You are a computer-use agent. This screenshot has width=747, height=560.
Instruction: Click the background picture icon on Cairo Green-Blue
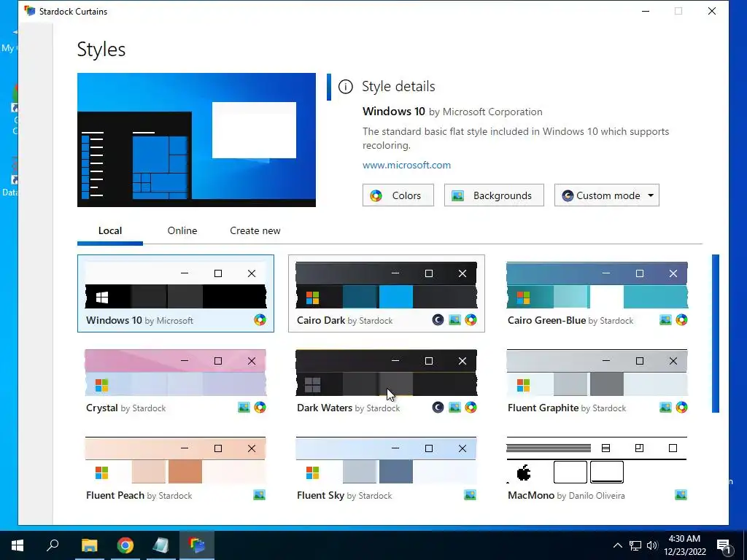pyautogui.click(x=665, y=320)
